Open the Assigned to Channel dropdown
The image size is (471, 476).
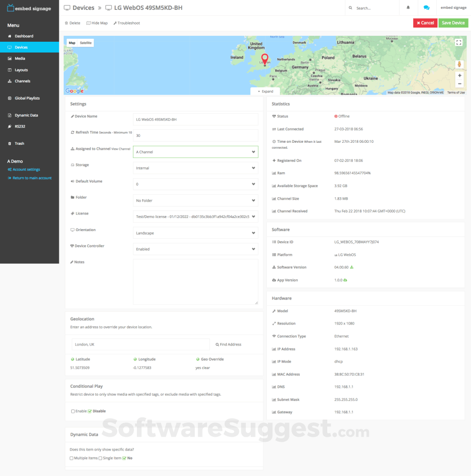pos(195,152)
